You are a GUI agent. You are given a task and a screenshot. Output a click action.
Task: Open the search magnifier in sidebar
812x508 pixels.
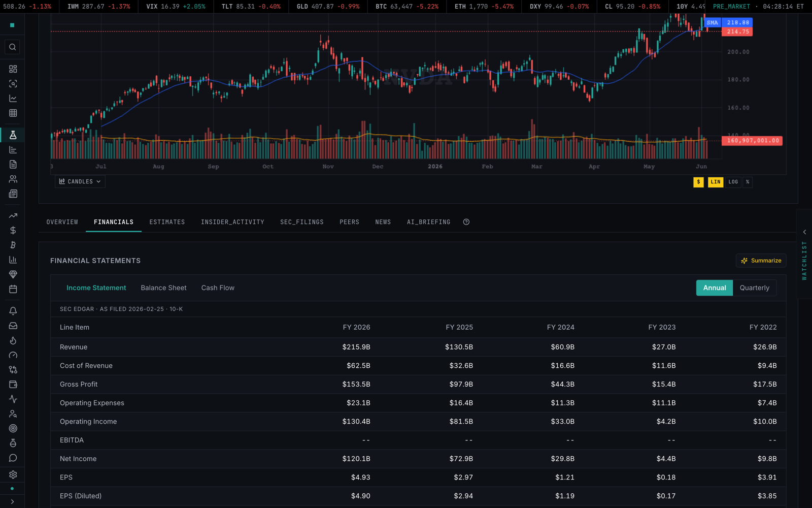(13, 47)
